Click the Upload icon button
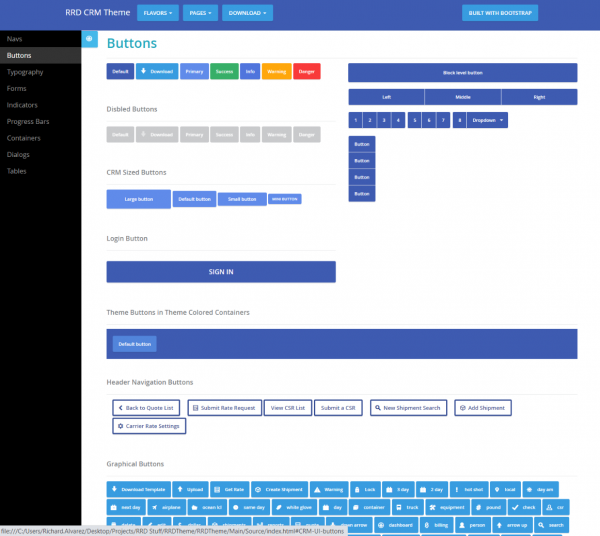Screen dimensions: 600x536 (192, 489)
